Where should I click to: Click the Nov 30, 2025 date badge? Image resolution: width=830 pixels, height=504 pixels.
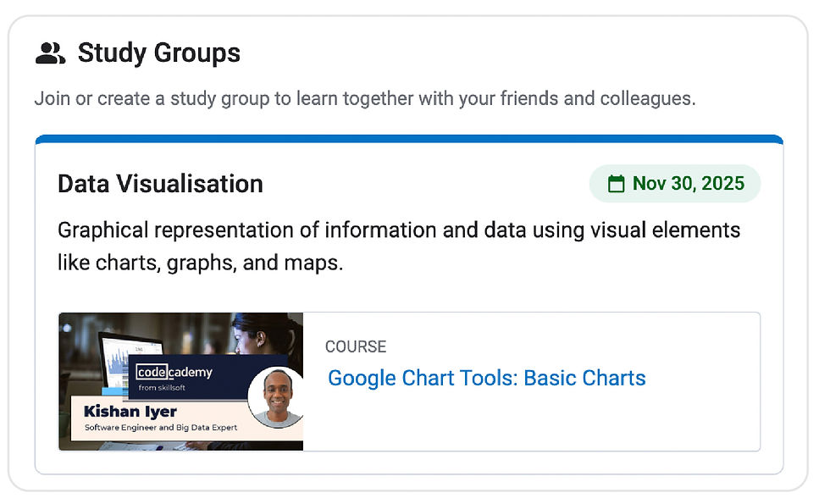(674, 184)
